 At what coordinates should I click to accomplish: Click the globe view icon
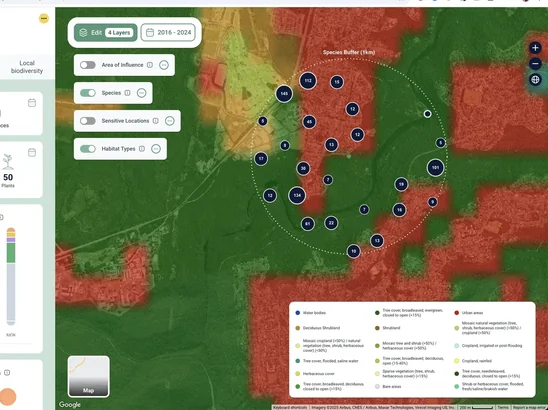535,80
